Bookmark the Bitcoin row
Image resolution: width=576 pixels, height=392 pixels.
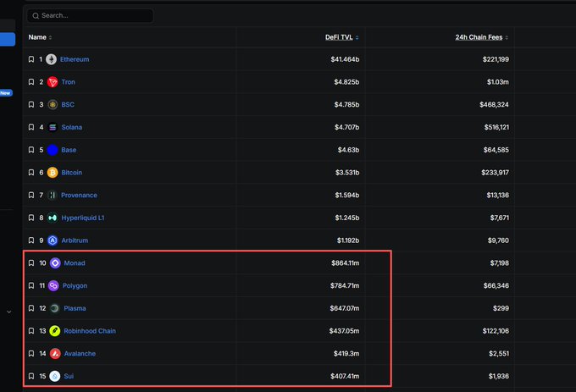point(31,173)
